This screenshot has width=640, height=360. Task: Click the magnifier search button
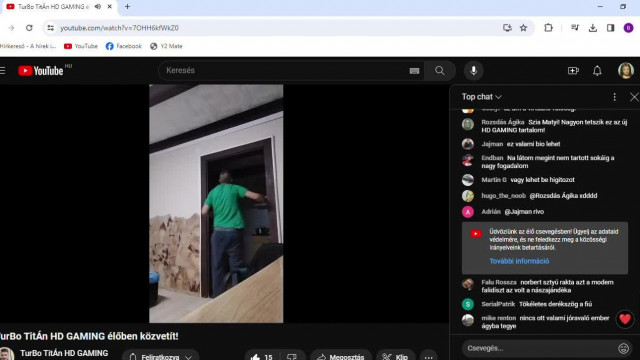[440, 71]
